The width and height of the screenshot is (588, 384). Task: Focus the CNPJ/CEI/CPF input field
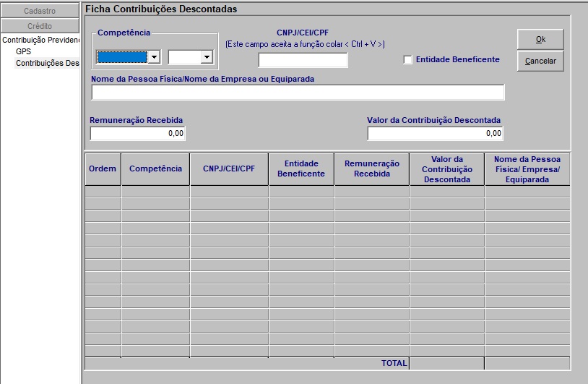click(x=303, y=60)
